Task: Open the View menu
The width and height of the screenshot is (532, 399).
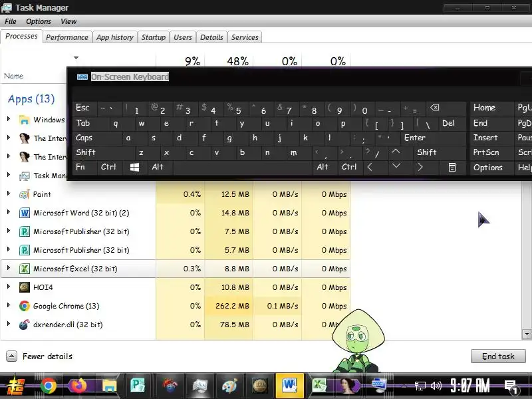Action: [68, 21]
